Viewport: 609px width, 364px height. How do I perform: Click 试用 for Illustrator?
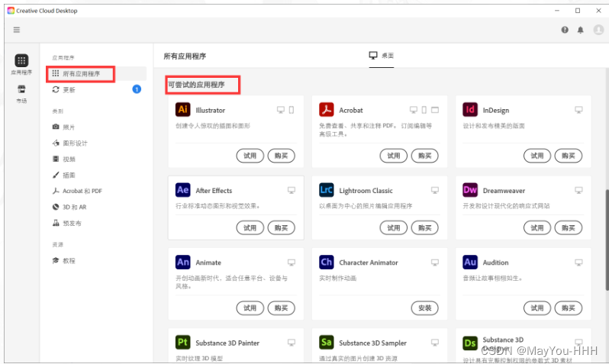coord(250,156)
